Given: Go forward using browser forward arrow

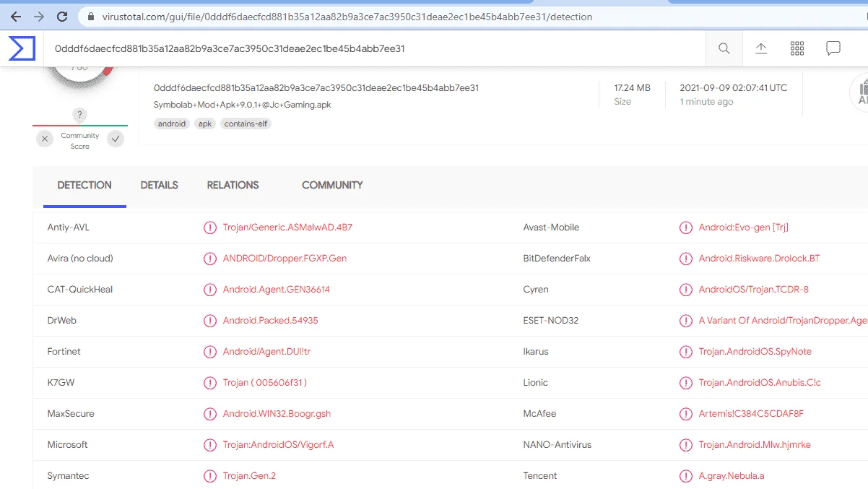Looking at the screenshot, I should point(38,16).
